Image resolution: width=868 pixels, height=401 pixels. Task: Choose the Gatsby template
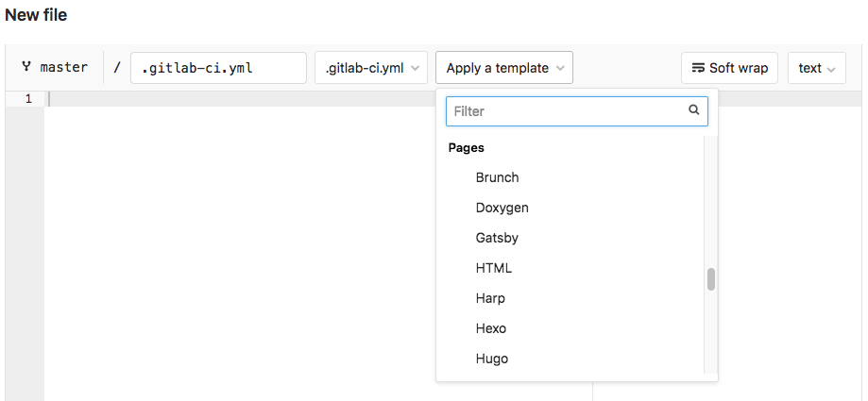click(498, 238)
